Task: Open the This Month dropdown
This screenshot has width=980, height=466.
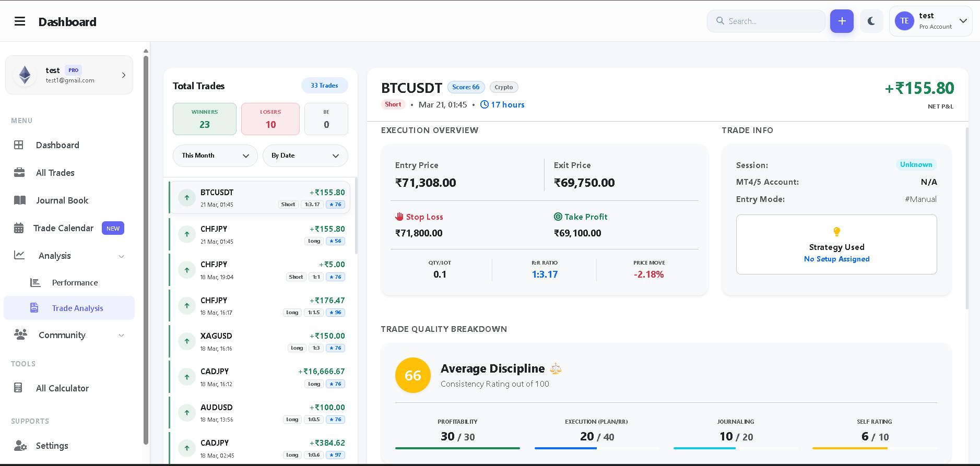Action: (x=215, y=156)
